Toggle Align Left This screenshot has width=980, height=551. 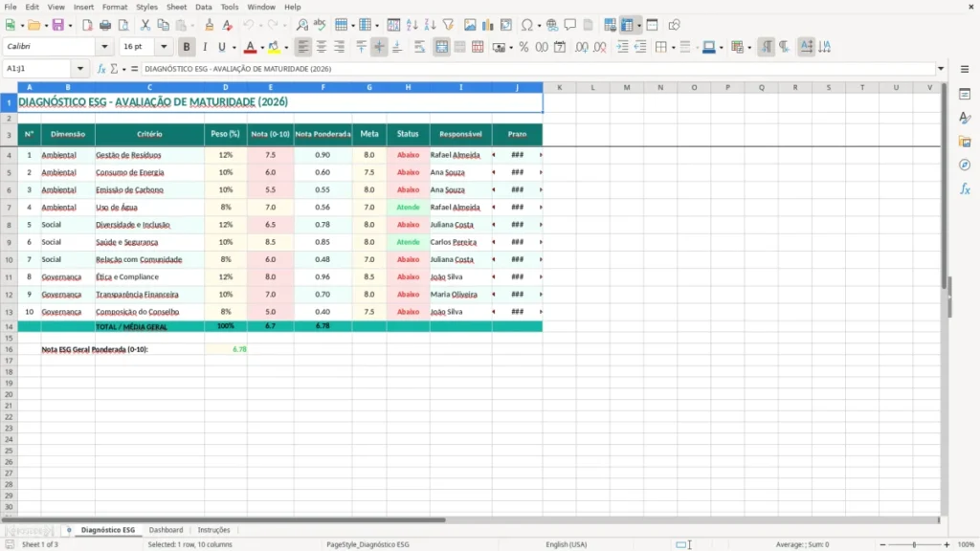pyautogui.click(x=303, y=47)
